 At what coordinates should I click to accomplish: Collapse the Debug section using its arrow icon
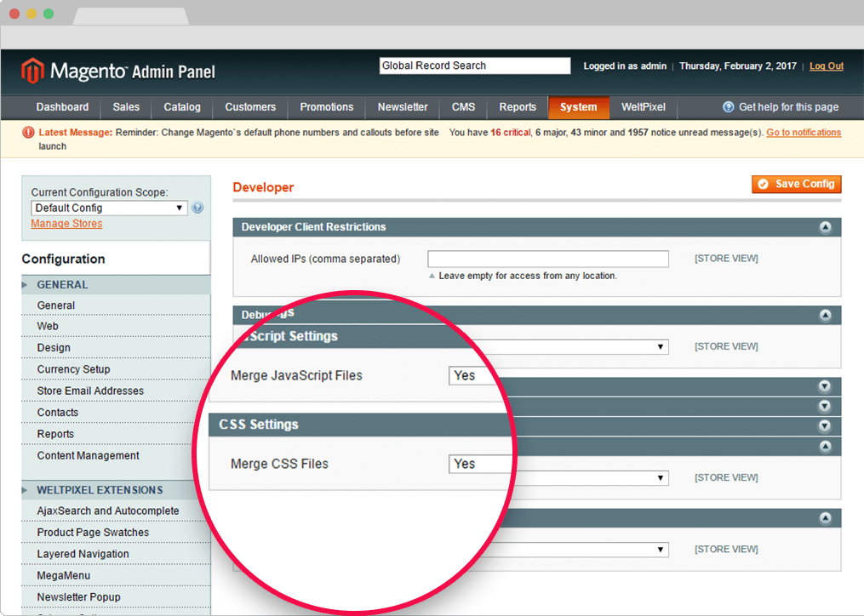point(825,315)
